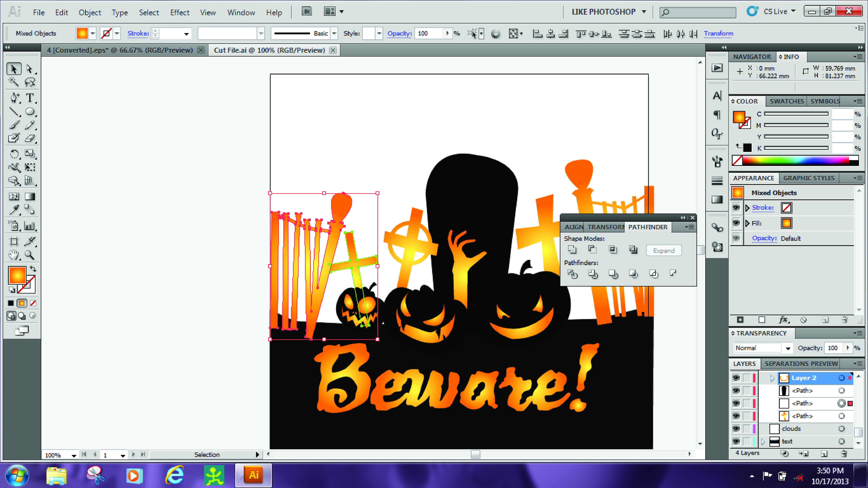Select the Eyedropper tool

[14, 210]
